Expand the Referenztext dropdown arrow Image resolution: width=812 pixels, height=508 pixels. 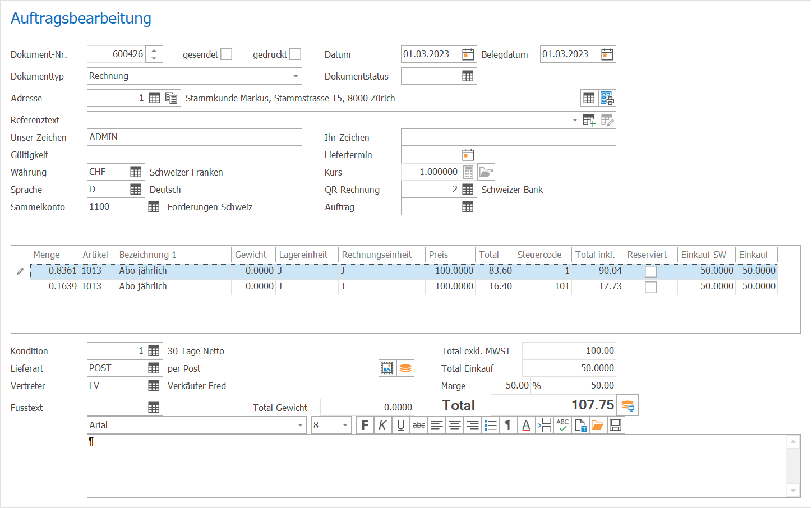coord(575,120)
